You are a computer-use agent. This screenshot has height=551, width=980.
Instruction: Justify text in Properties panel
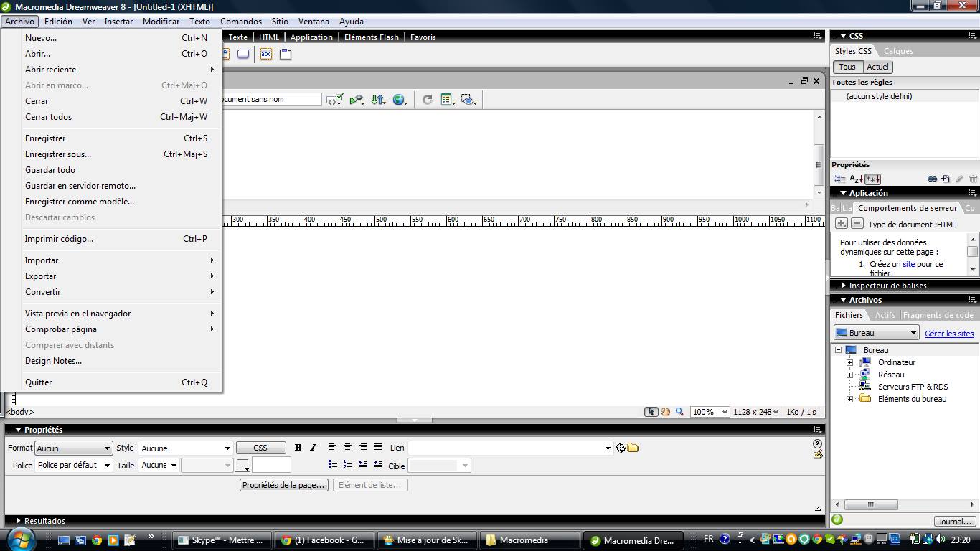coord(378,448)
